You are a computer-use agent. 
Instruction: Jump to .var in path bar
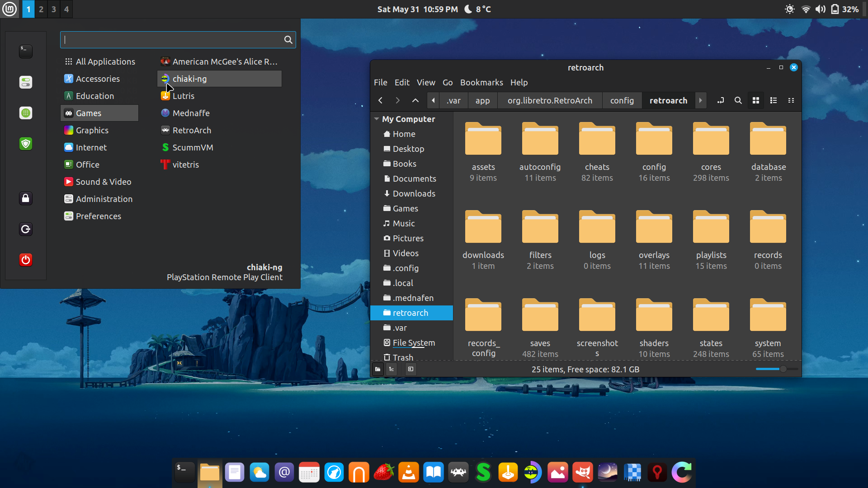(453, 100)
